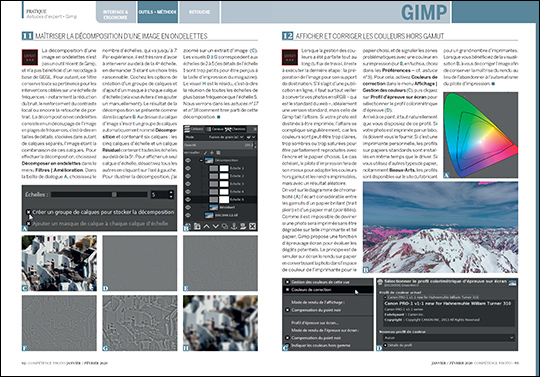
Task: Hide the Échelle 2 layer via eye icon
Action: [188, 176]
